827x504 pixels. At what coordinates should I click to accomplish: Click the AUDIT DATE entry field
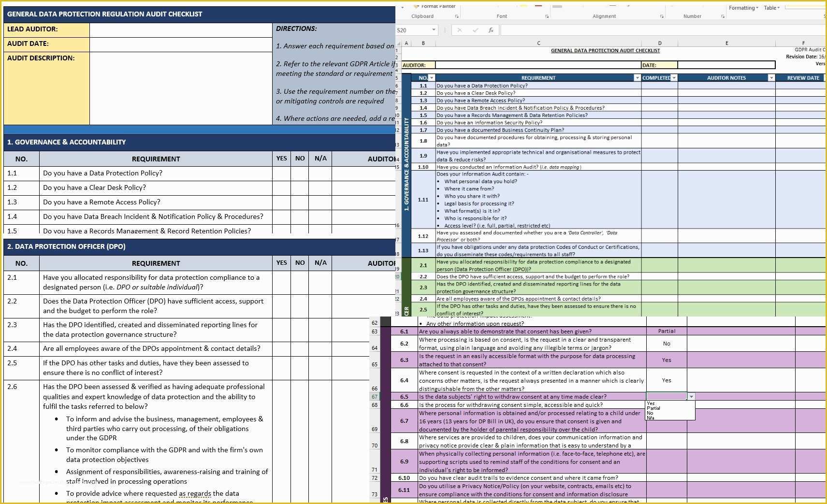click(x=181, y=44)
